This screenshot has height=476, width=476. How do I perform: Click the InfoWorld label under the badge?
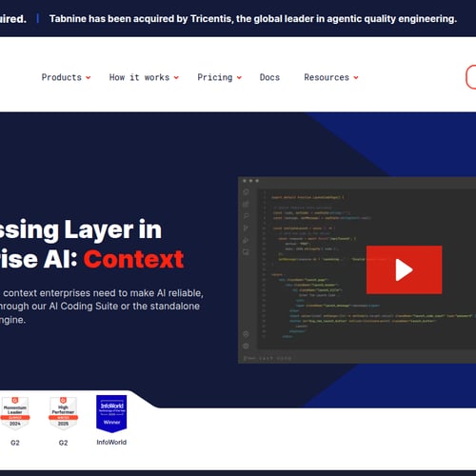click(111, 442)
